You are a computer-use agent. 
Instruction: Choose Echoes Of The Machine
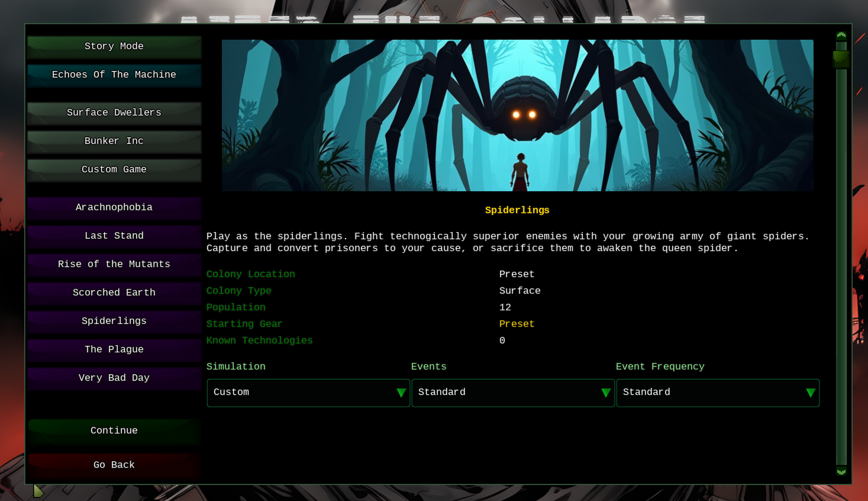point(114,75)
